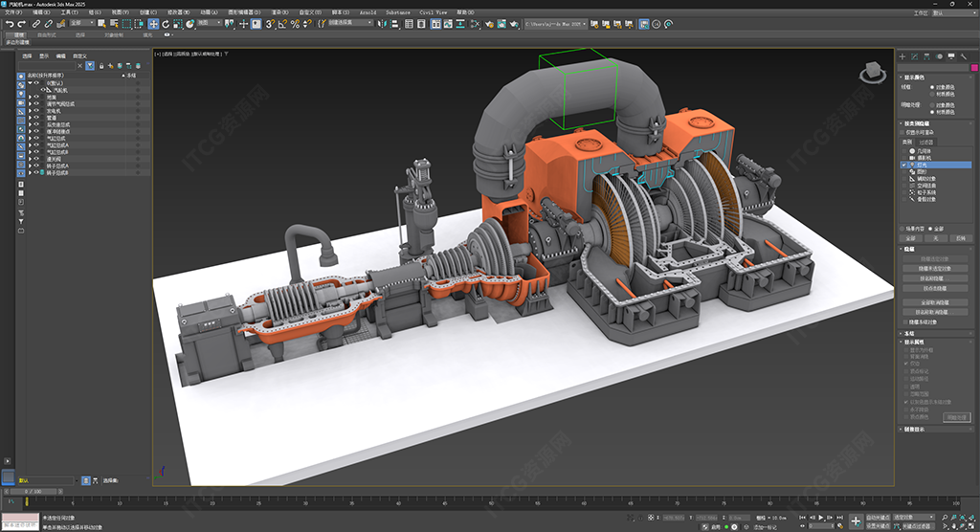Click the 隐藏未选定对象 button
The width and height of the screenshot is (980, 532).
pyautogui.click(x=936, y=269)
